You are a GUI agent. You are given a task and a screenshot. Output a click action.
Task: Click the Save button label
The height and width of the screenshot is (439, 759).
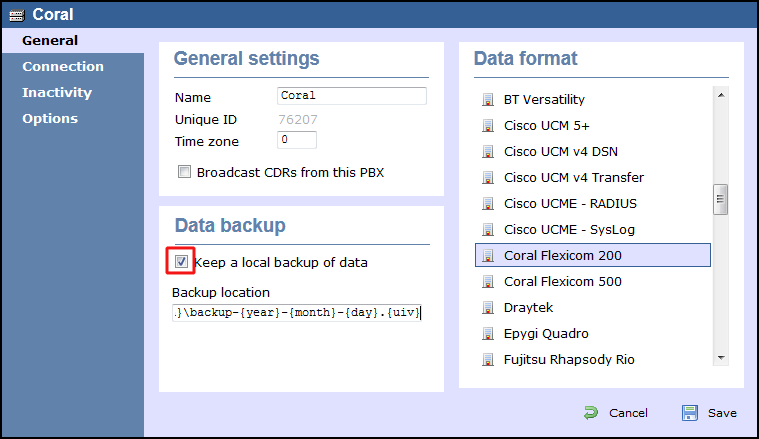tap(722, 413)
